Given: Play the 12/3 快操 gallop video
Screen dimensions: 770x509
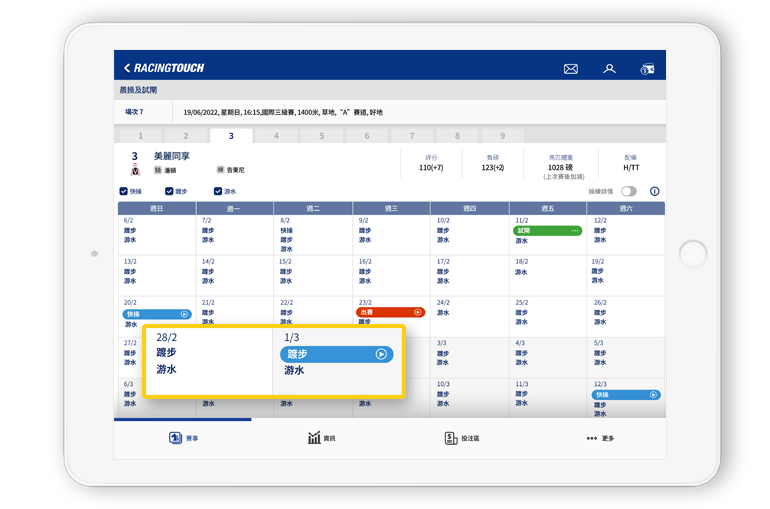Looking at the screenshot, I should tap(653, 395).
